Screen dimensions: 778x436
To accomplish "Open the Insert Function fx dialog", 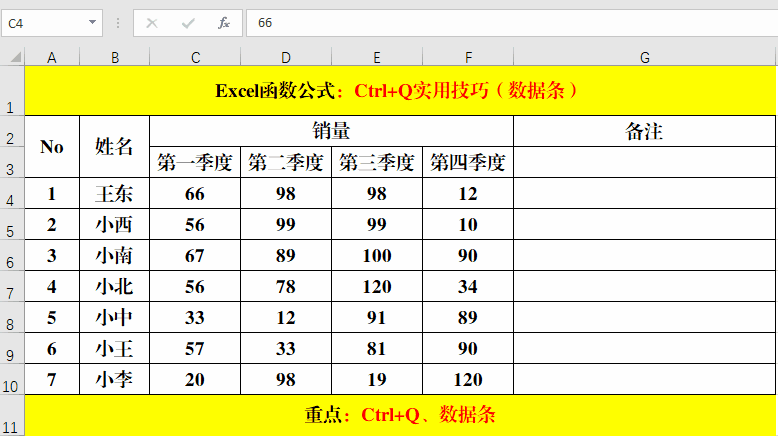I will (224, 23).
